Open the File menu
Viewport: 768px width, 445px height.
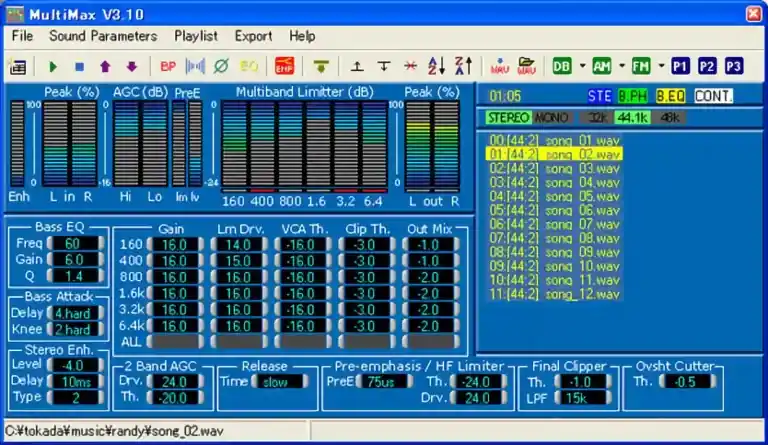pos(23,36)
